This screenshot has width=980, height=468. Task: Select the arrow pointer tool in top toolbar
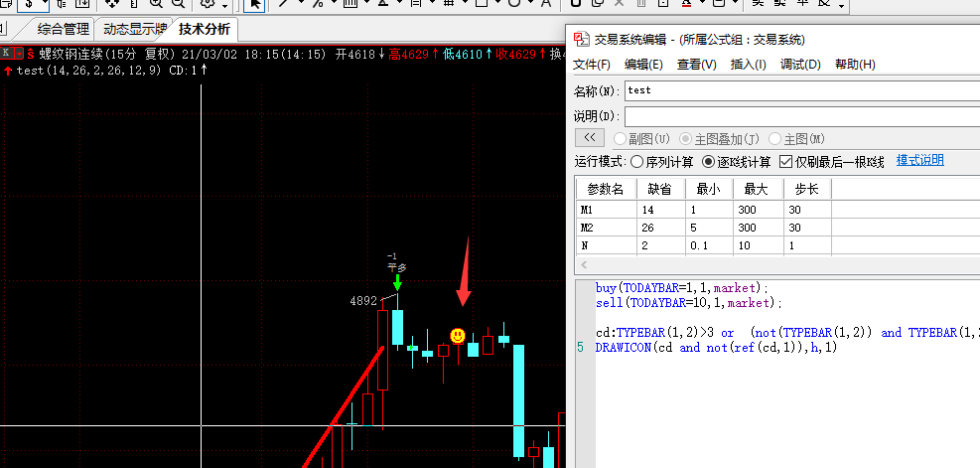253,3
